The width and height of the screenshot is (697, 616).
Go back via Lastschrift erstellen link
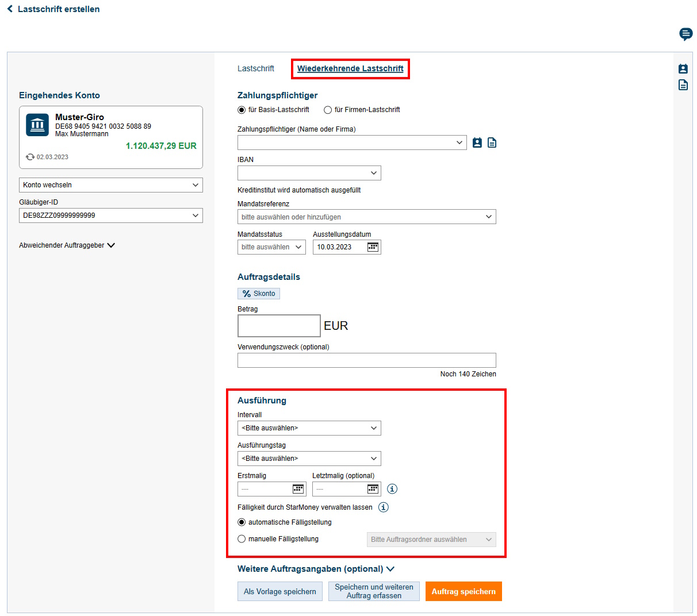click(x=52, y=9)
